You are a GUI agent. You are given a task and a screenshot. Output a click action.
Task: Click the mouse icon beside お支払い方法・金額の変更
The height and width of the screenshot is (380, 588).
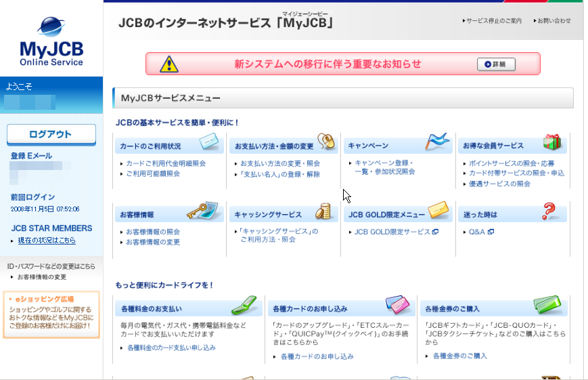[326, 141]
